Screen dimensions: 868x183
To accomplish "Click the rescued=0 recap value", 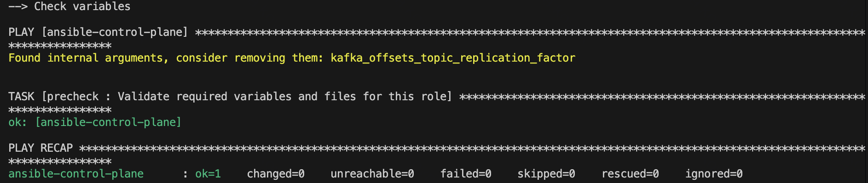I will (630, 174).
